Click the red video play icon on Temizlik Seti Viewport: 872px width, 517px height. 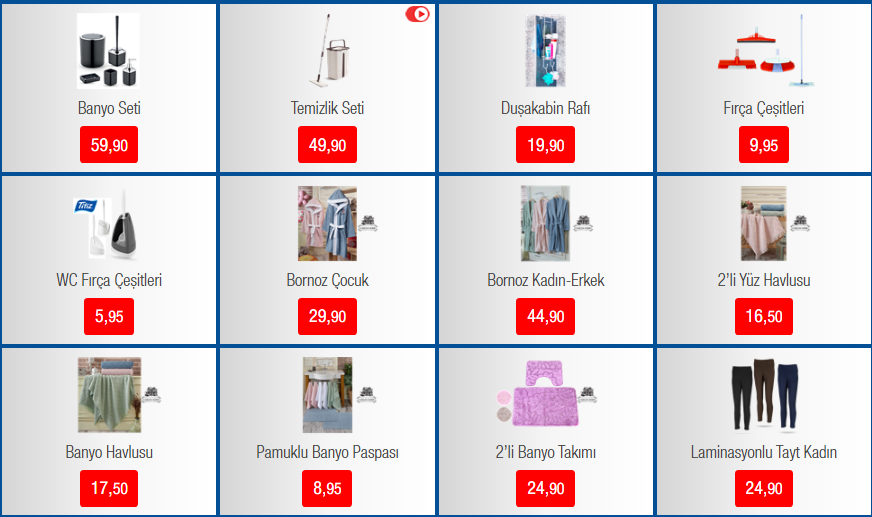pos(417,14)
